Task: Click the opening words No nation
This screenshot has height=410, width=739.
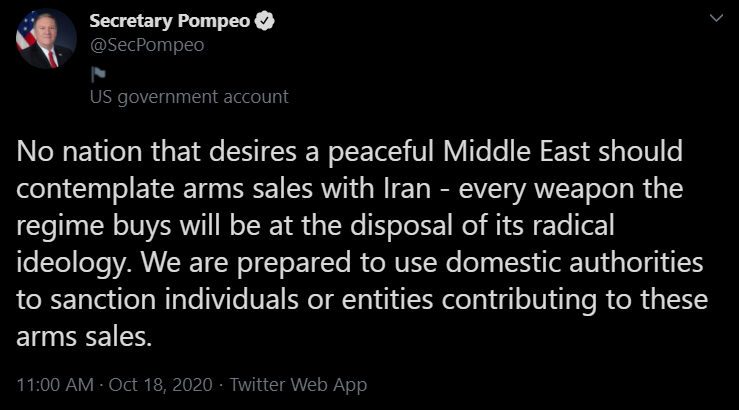Action: pos(70,152)
